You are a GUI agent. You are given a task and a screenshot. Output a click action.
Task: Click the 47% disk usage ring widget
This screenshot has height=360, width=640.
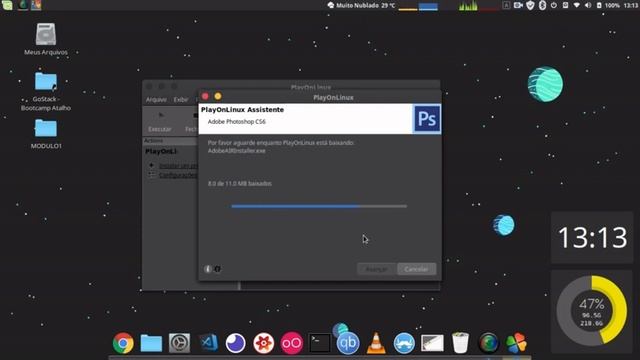(592, 311)
